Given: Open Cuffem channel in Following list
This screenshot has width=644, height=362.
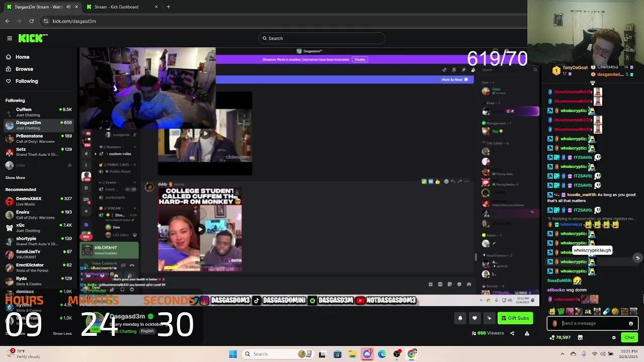Looking at the screenshot, I should 39,112.
